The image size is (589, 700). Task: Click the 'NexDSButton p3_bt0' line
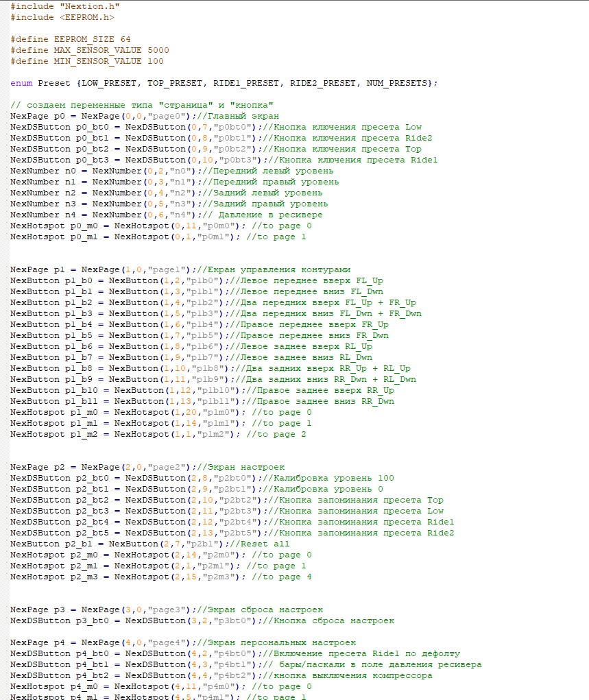[x=202, y=621]
